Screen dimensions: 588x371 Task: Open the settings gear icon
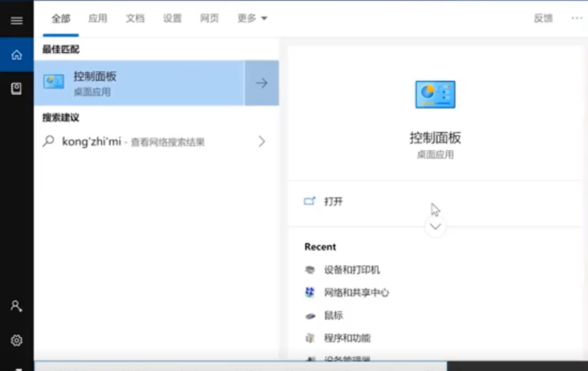click(x=17, y=340)
